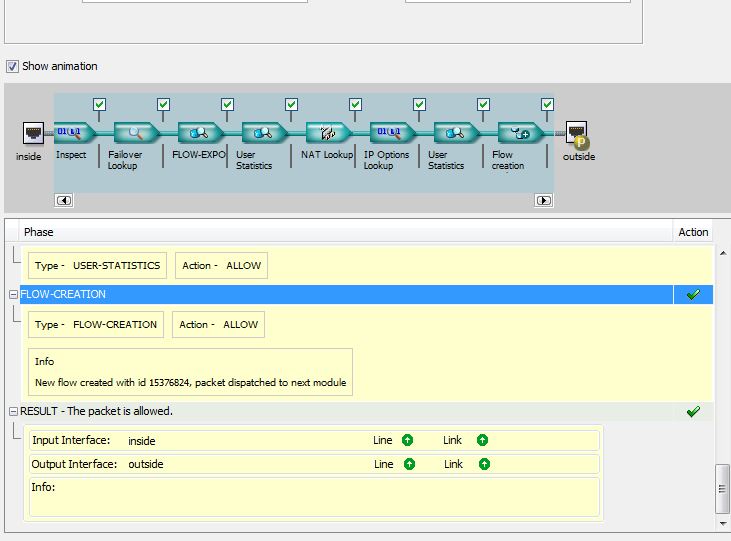Image resolution: width=731 pixels, height=541 pixels.
Task: Click Action - ALLOW under USER-STATISTICS
Action: 221,265
